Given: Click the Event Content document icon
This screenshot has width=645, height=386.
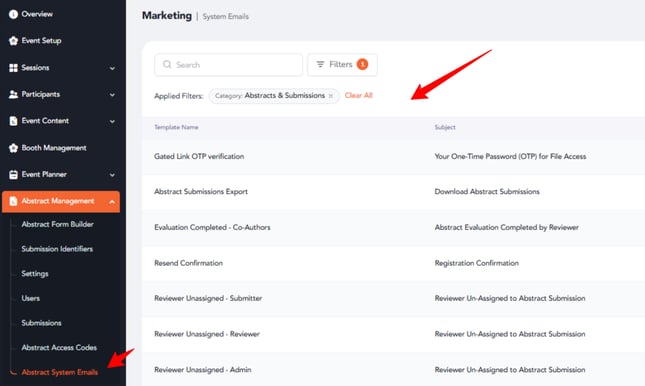Looking at the screenshot, I should pyautogui.click(x=13, y=121).
